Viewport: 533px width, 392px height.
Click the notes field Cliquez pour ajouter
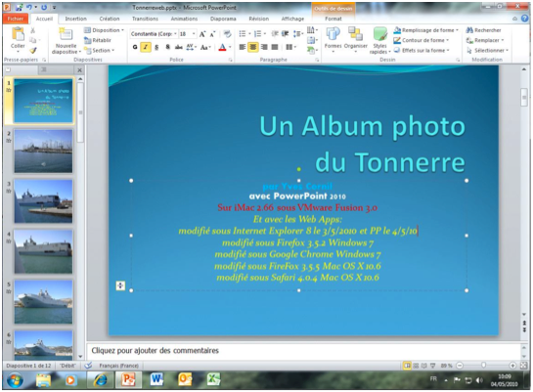[303, 351]
